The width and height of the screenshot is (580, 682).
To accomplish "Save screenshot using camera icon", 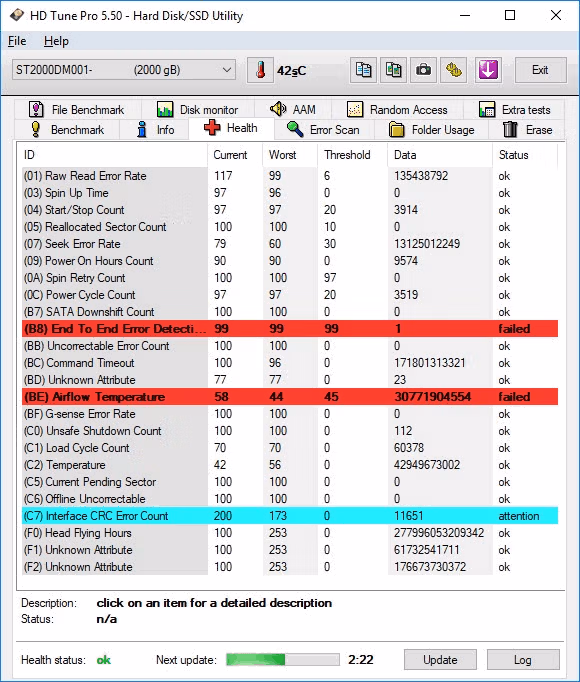I will 423,70.
